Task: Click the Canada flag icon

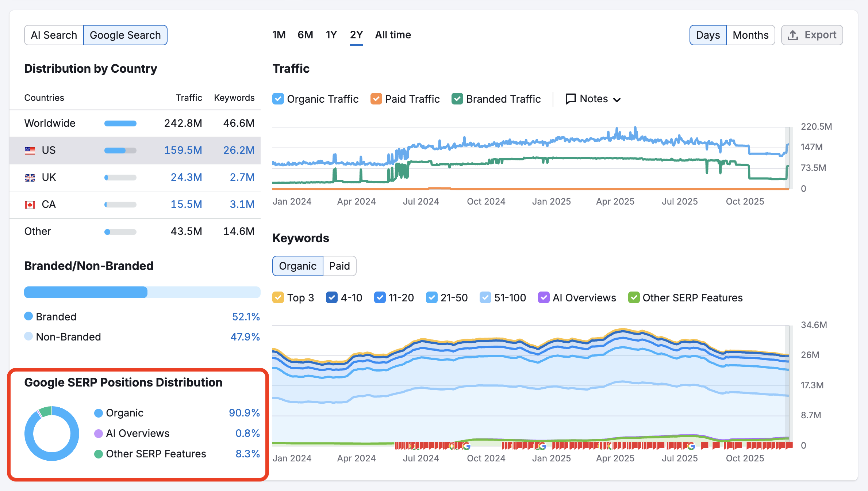Action: click(30, 204)
